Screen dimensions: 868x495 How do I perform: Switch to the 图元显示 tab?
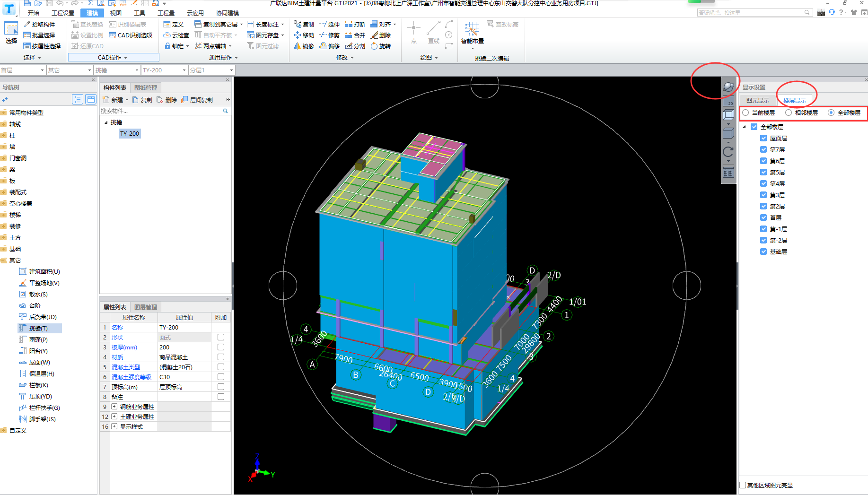click(x=758, y=100)
